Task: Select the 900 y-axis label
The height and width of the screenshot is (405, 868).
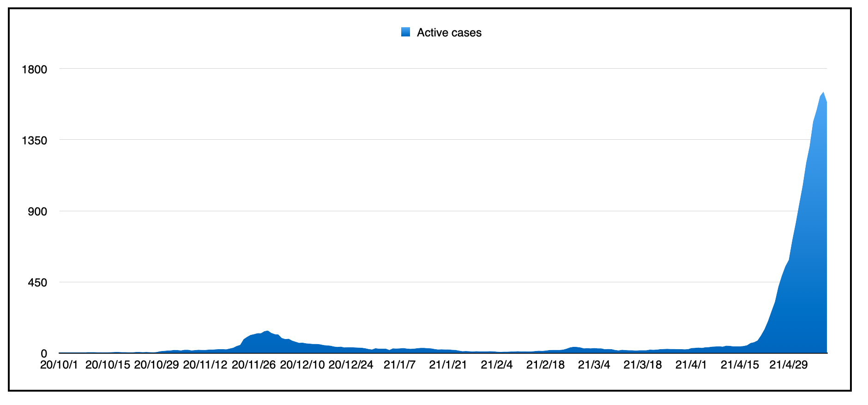Action: click(x=37, y=211)
